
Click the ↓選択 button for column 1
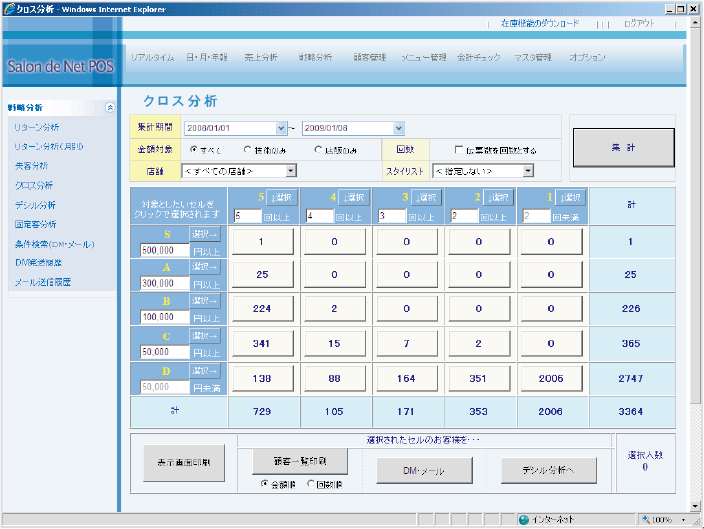tap(571, 198)
